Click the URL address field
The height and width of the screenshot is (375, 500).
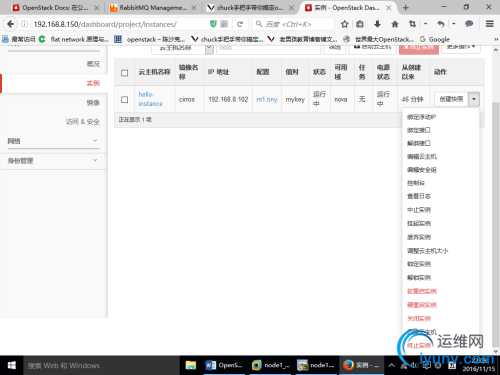point(120,24)
